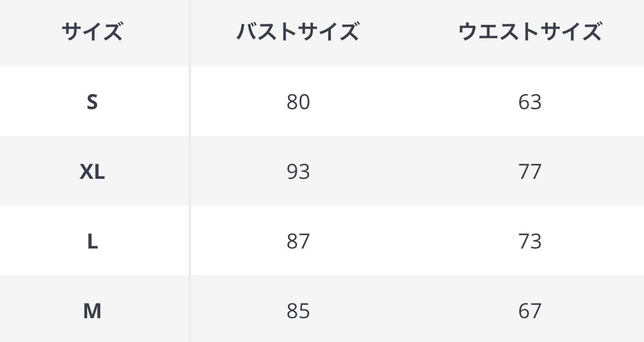
Task: Select the S size label
Action: pos(92,102)
